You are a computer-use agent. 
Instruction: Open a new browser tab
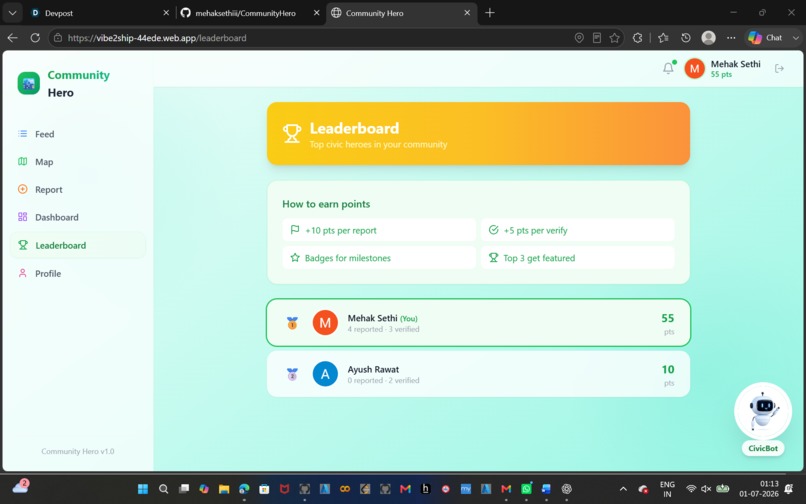pos(490,13)
